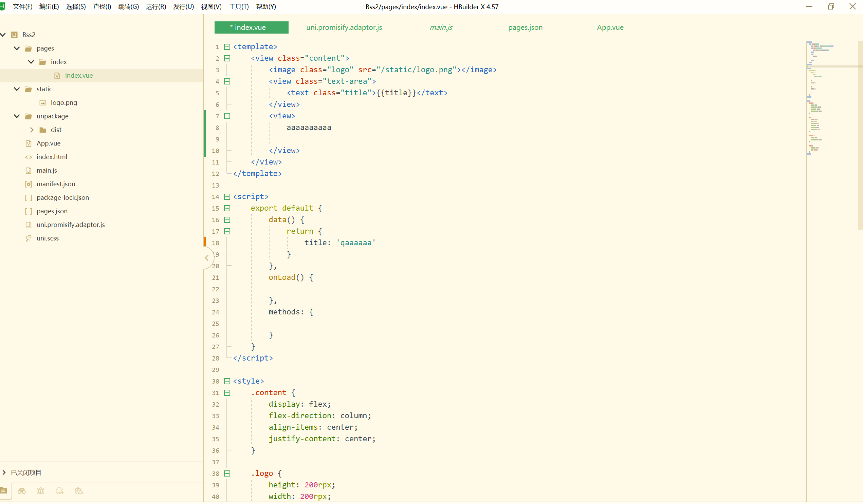This screenshot has height=504, width=863.
Task: Fold the content view at line 2
Action: [x=227, y=58]
